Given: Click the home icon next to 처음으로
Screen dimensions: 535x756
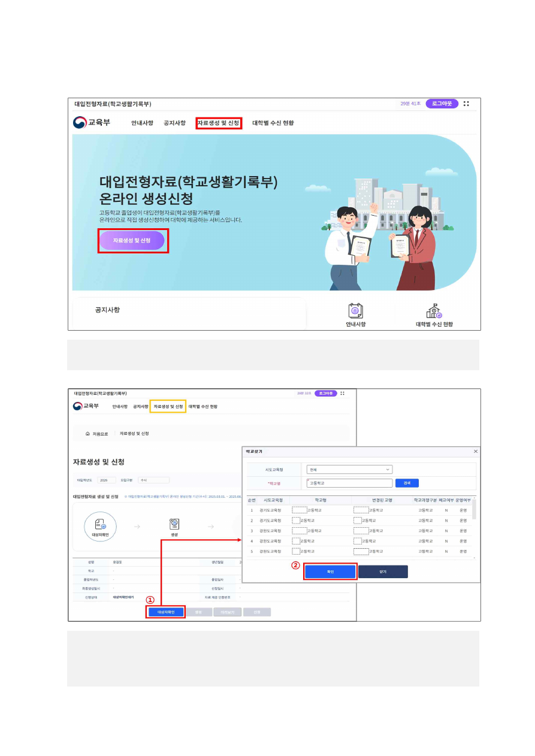Looking at the screenshot, I should [x=88, y=433].
